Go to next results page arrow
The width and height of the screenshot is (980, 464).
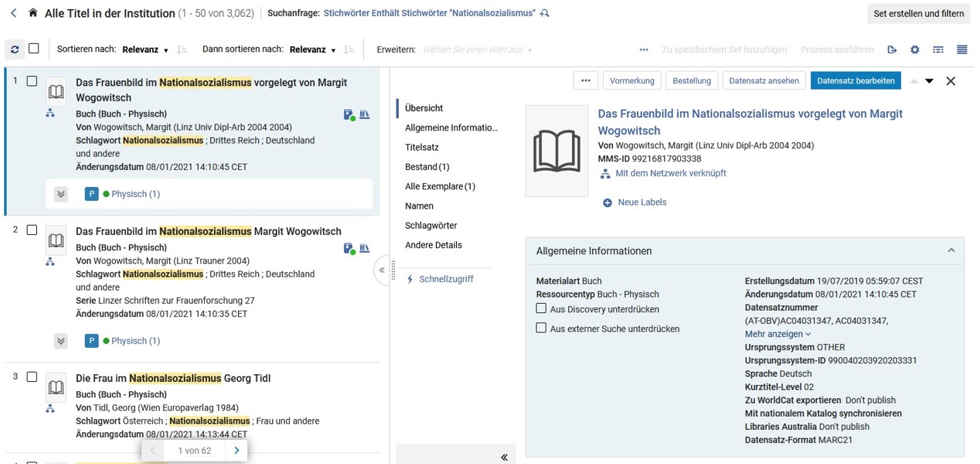236,450
